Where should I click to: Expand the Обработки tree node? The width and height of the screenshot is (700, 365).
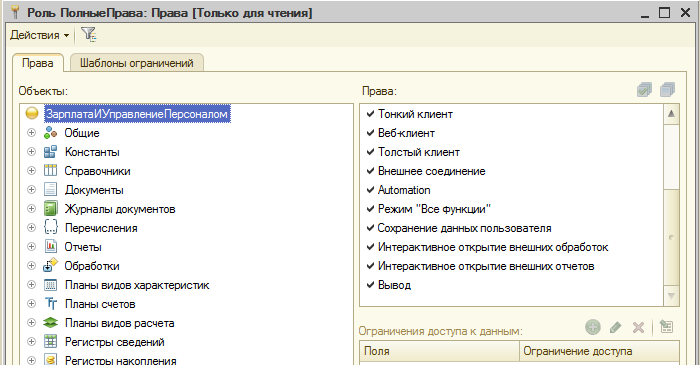[x=31, y=265]
